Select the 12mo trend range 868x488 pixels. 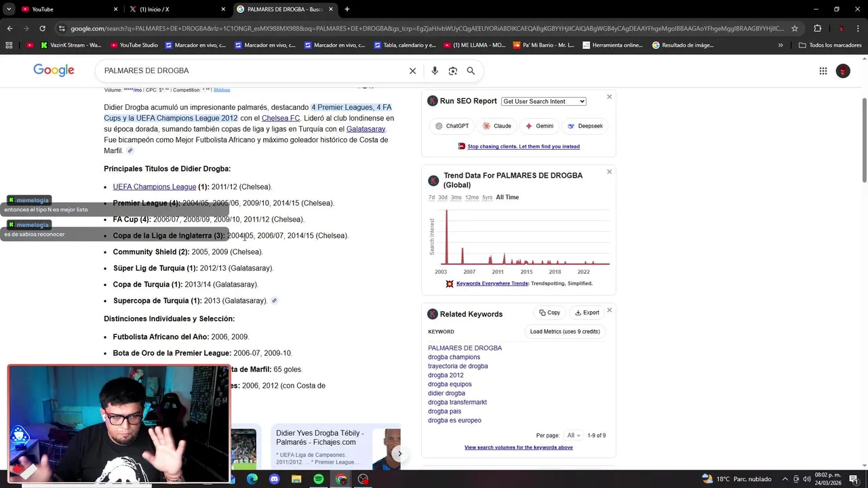click(x=471, y=197)
